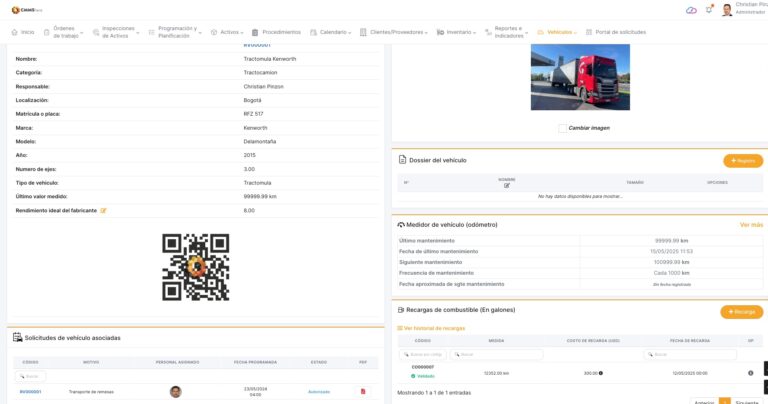Click the info icon in fuel recharge row
Viewport: 768px width, 404px height.
coord(750,373)
